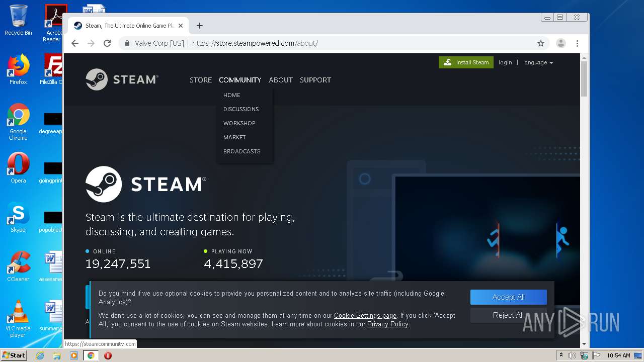644x362 pixels.
Task: Open Recycle Bin on the desktop
Action: pos(18,20)
